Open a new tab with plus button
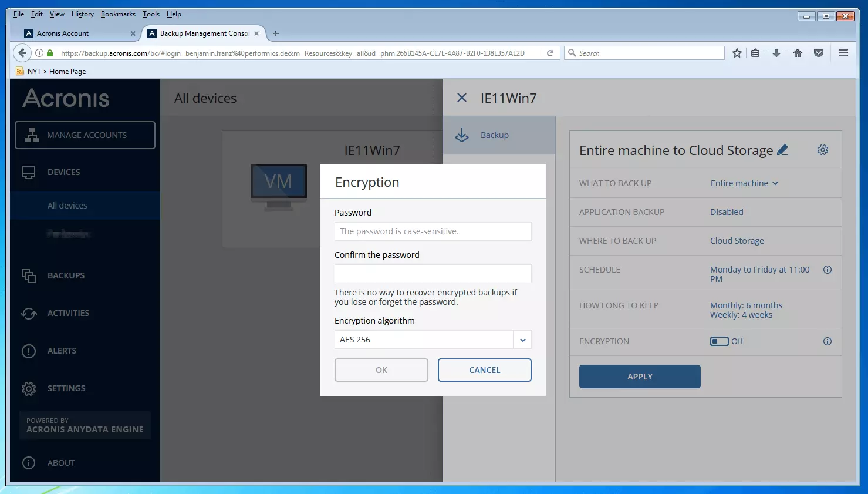Screen dimensions: 868x494 [276, 33]
